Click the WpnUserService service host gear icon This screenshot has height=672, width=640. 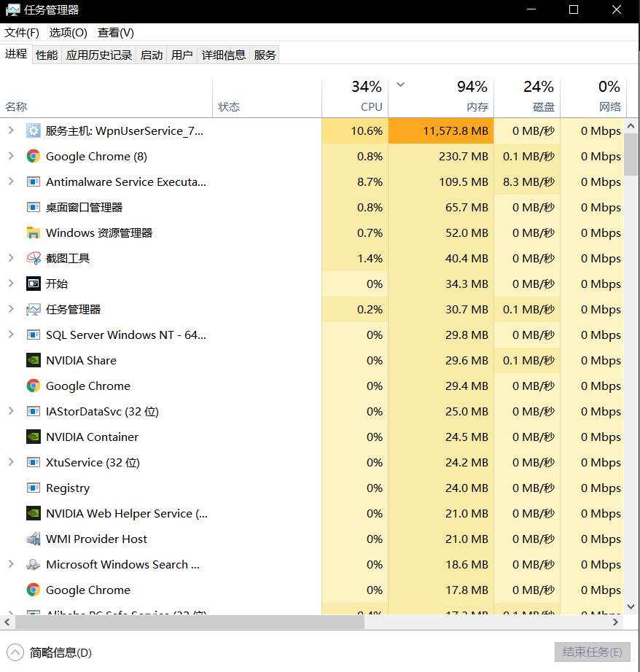(34, 130)
